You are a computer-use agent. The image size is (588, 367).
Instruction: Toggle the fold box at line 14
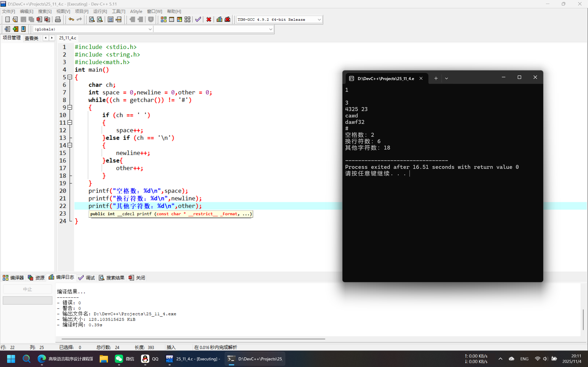click(70, 145)
